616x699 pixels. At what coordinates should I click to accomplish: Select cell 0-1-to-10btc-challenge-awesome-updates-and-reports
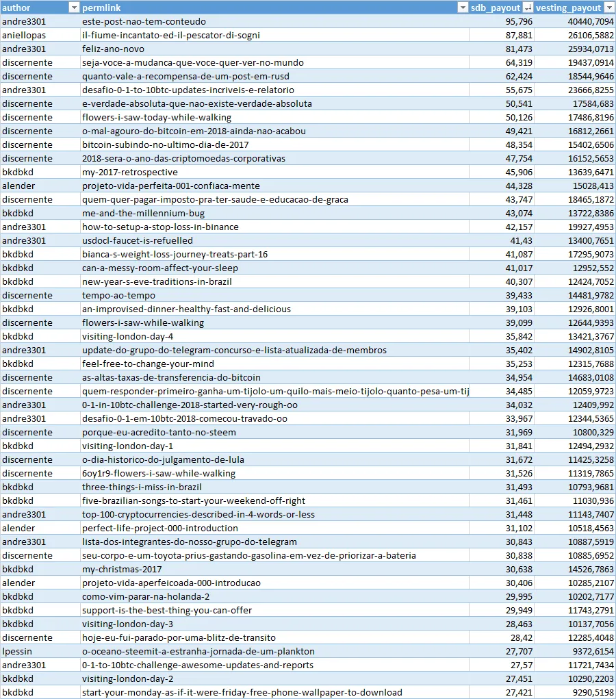coord(274,665)
